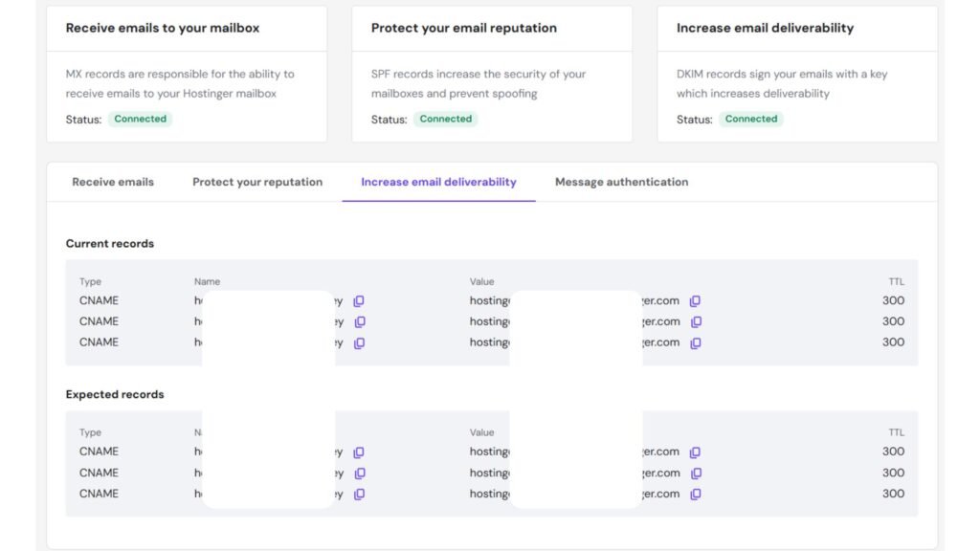Copy the second CNAME name in Current records
The width and height of the screenshot is (980, 551).
[359, 321]
